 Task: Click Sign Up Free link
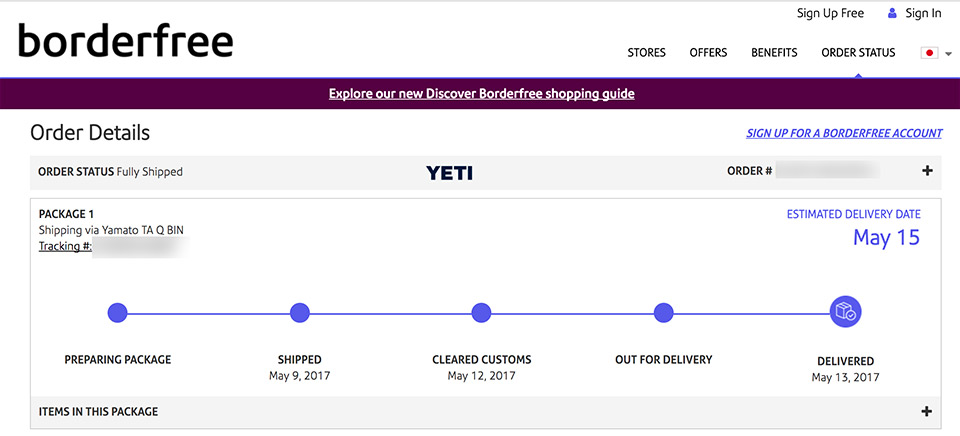(830, 13)
